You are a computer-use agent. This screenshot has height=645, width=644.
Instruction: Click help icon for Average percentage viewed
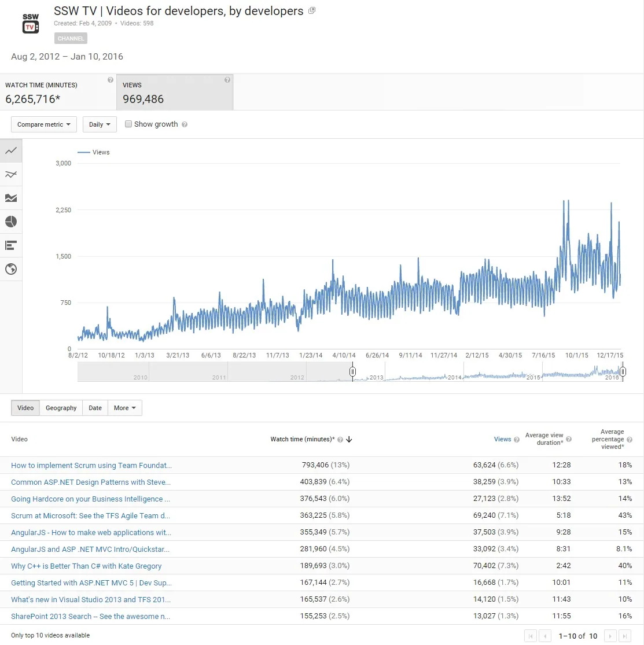pos(629,439)
